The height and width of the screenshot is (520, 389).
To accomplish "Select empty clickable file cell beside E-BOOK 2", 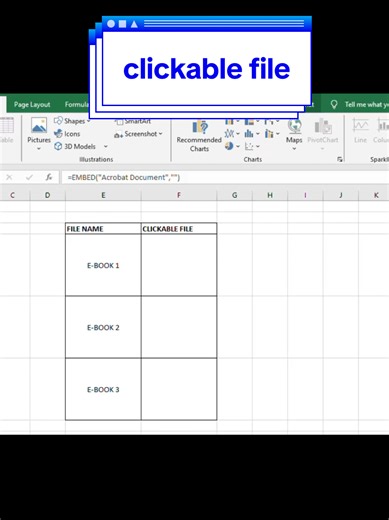I will coord(179,327).
